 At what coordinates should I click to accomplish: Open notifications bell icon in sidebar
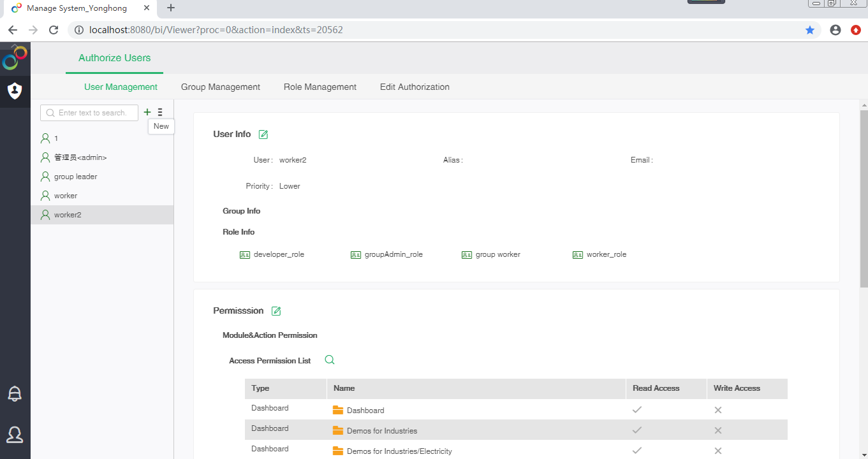pyautogui.click(x=15, y=394)
